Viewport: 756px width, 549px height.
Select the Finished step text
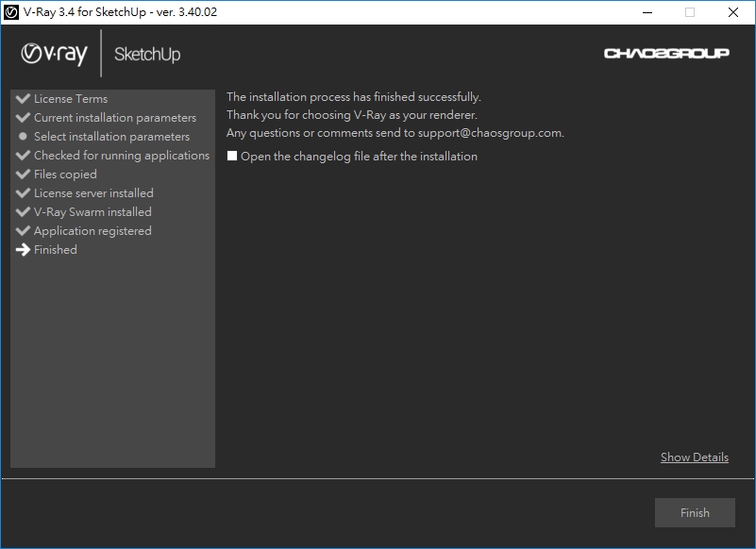(x=56, y=250)
